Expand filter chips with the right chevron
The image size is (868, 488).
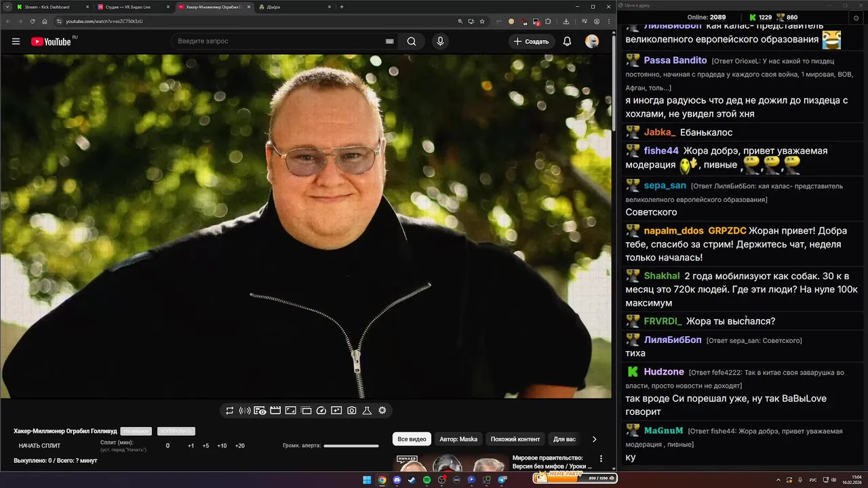pyautogui.click(x=595, y=439)
